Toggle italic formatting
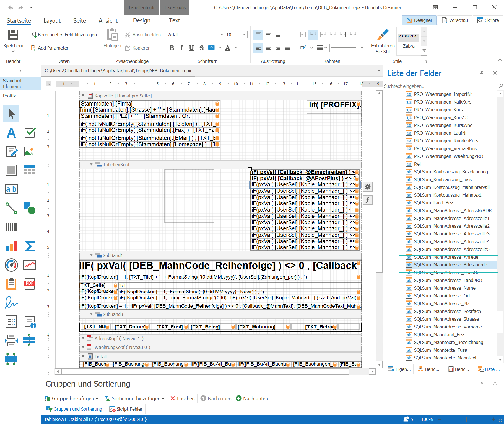This screenshot has height=424, width=504. tap(181, 48)
